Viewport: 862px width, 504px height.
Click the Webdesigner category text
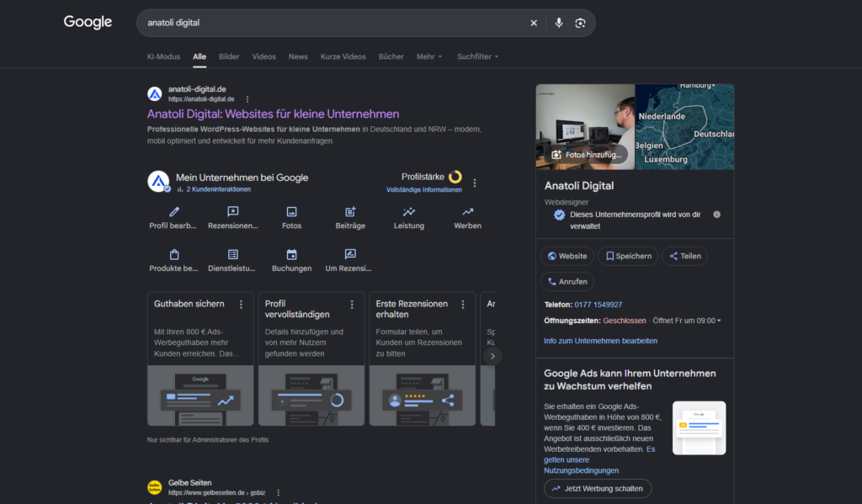pyautogui.click(x=567, y=202)
